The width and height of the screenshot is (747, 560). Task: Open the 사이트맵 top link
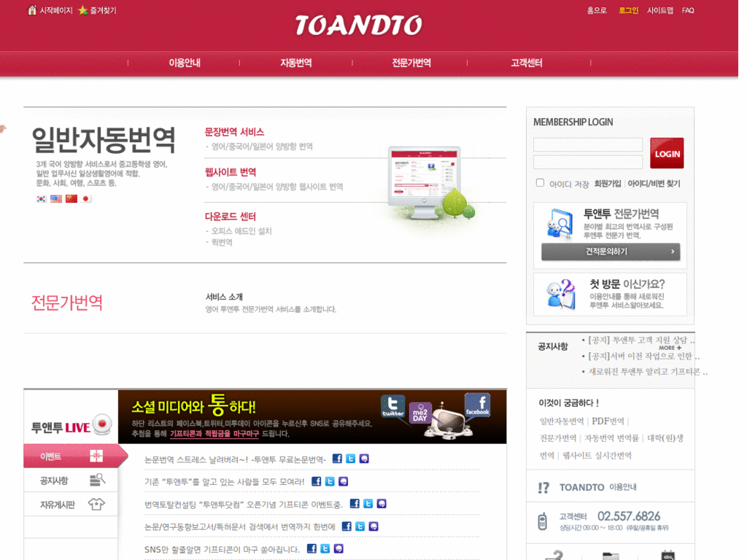click(659, 10)
